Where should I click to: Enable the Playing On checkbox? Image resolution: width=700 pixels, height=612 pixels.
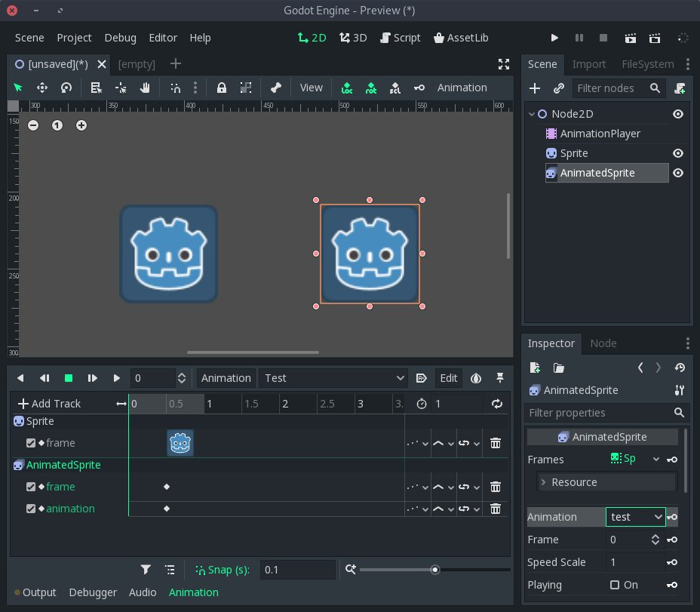[x=615, y=585]
